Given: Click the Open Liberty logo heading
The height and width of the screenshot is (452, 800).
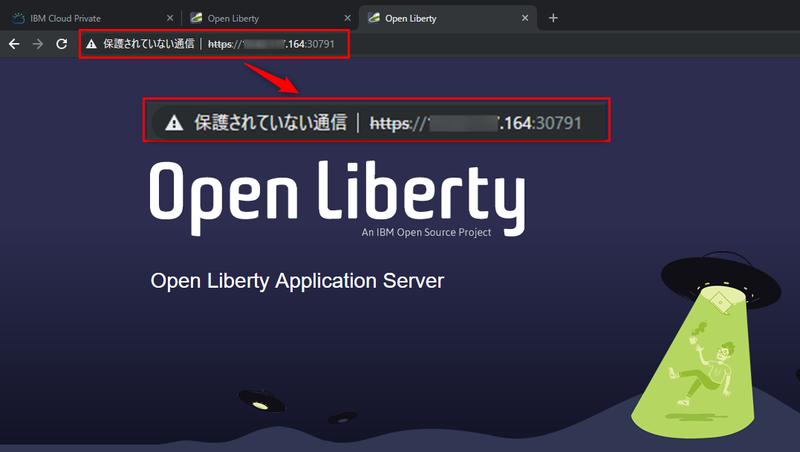Looking at the screenshot, I should pyautogui.click(x=337, y=198).
